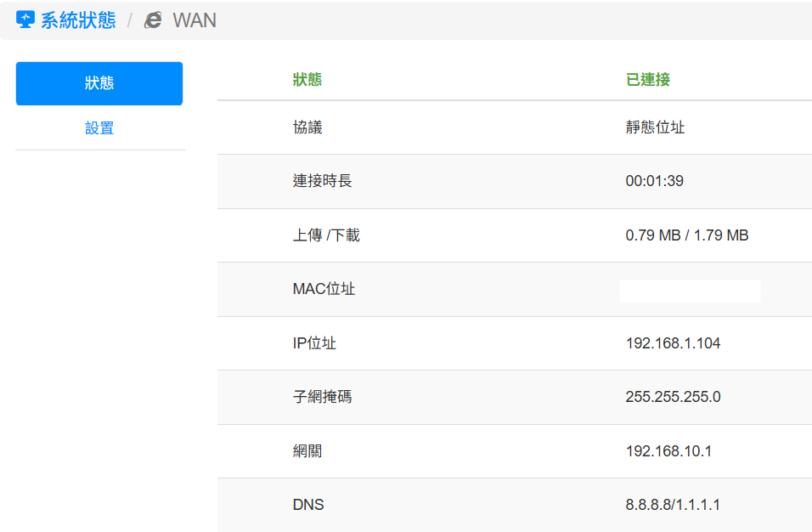Viewport: 812px width, 532px height.
Task: Click the 靜態位址 protocol value
Action: tap(655, 127)
